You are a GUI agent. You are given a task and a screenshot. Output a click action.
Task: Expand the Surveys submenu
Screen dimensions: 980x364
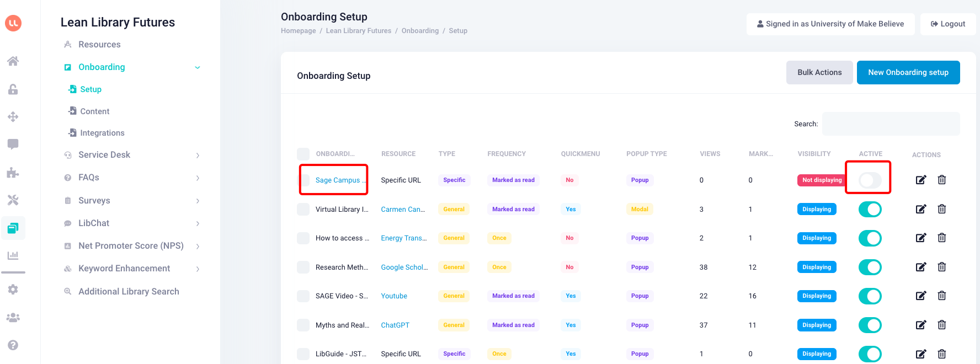click(x=198, y=201)
